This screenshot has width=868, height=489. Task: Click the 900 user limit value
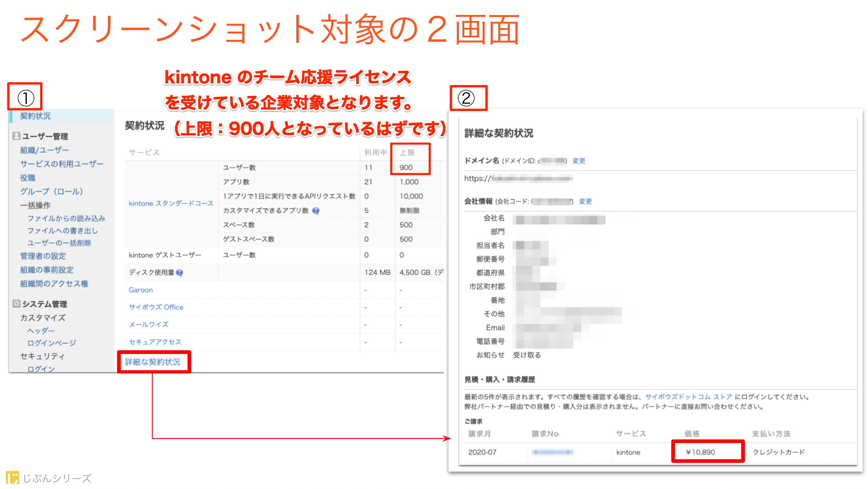tap(406, 167)
